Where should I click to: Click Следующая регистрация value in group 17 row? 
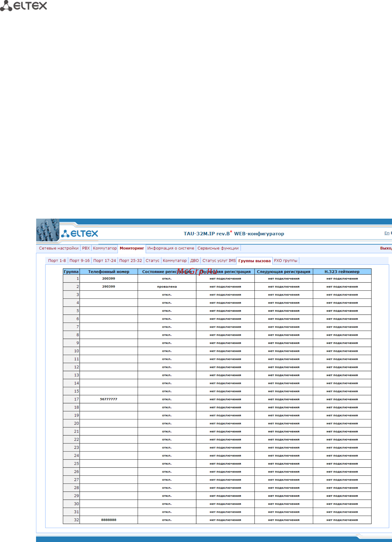(x=284, y=399)
